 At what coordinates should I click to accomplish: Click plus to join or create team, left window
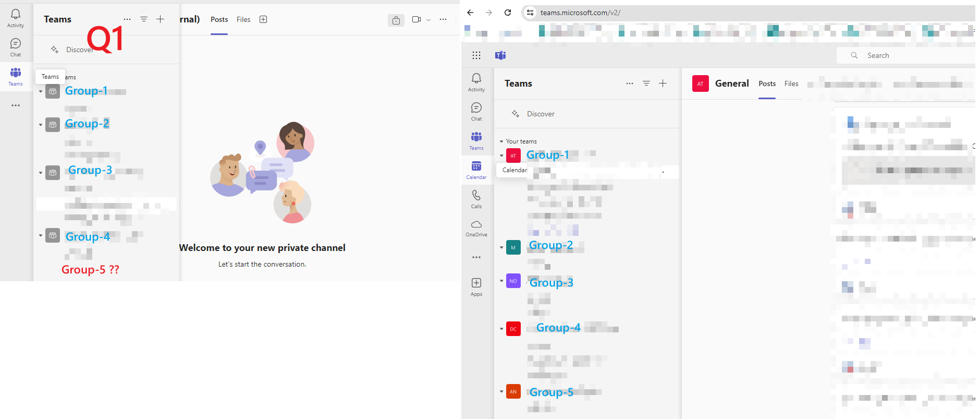(161, 19)
